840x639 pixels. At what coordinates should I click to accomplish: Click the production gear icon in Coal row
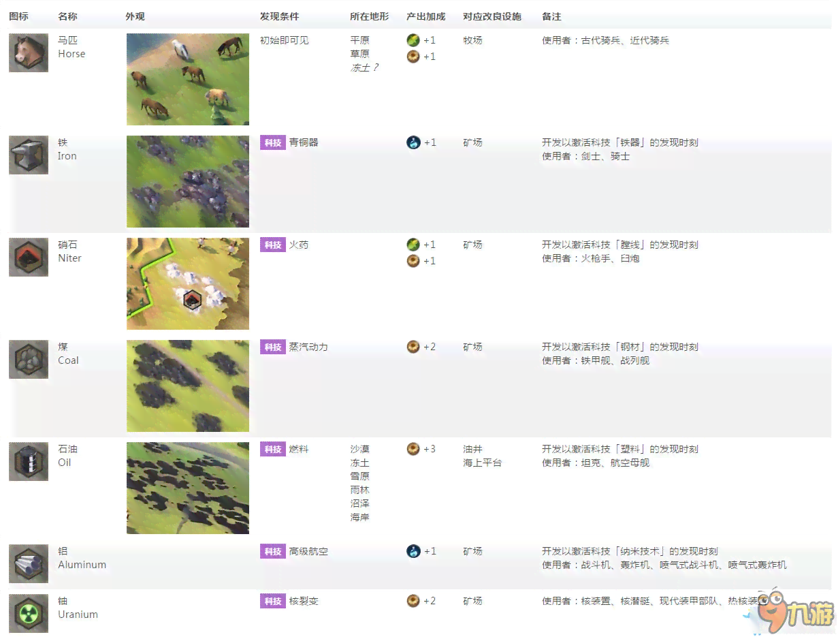[x=413, y=347]
